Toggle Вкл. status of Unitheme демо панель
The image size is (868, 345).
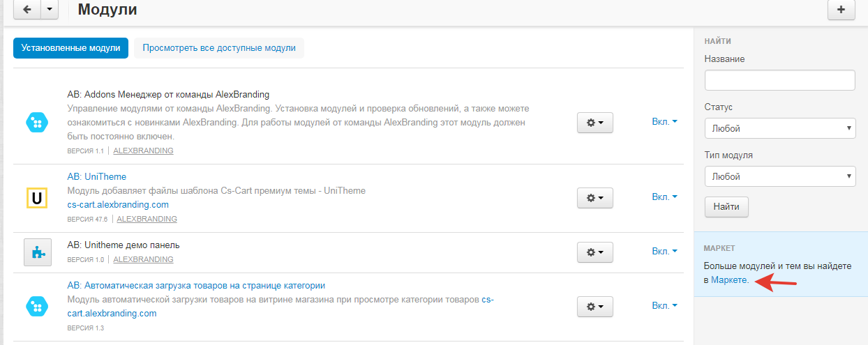664,251
